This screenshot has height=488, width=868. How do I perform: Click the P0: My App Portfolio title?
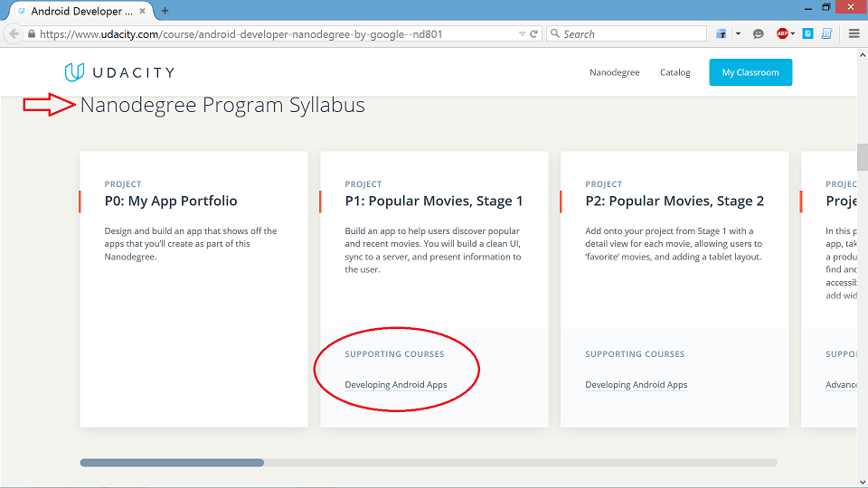point(171,201)
